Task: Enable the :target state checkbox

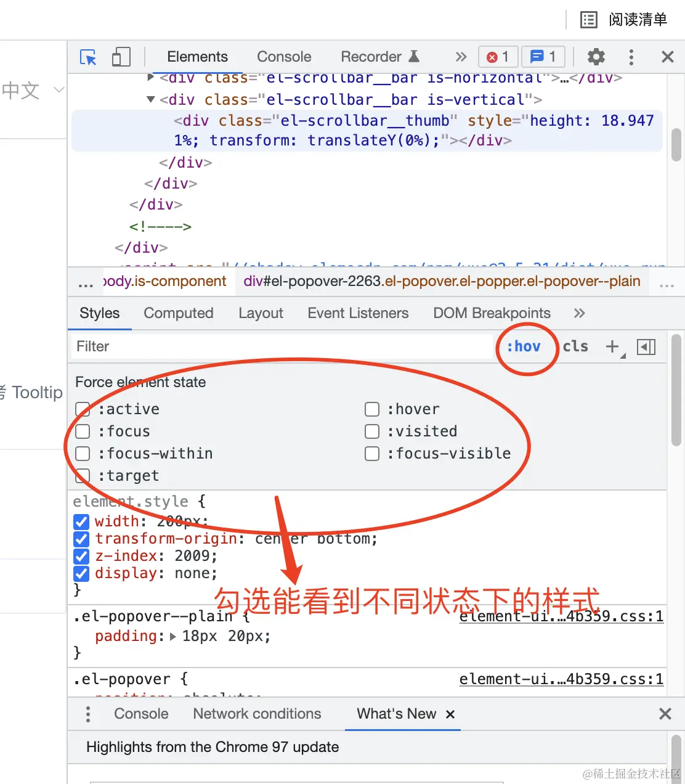Action: pyautogui.click(x=83, y=476)
